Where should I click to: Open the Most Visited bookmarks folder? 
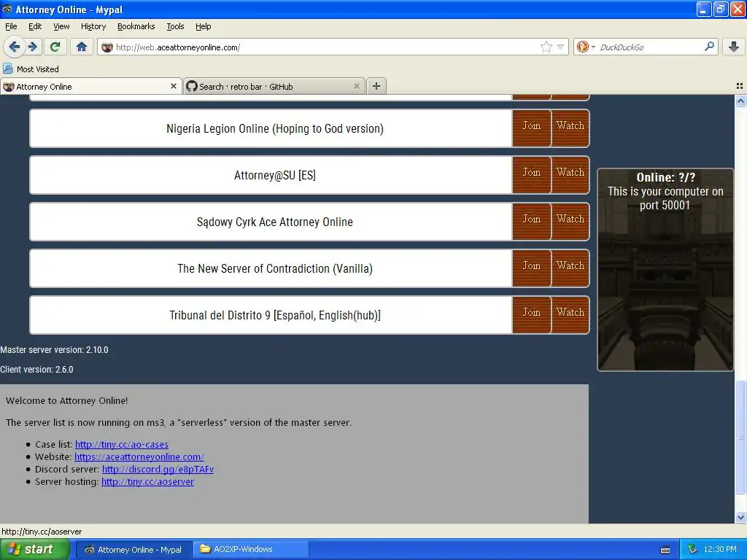(x=31, y=69)
